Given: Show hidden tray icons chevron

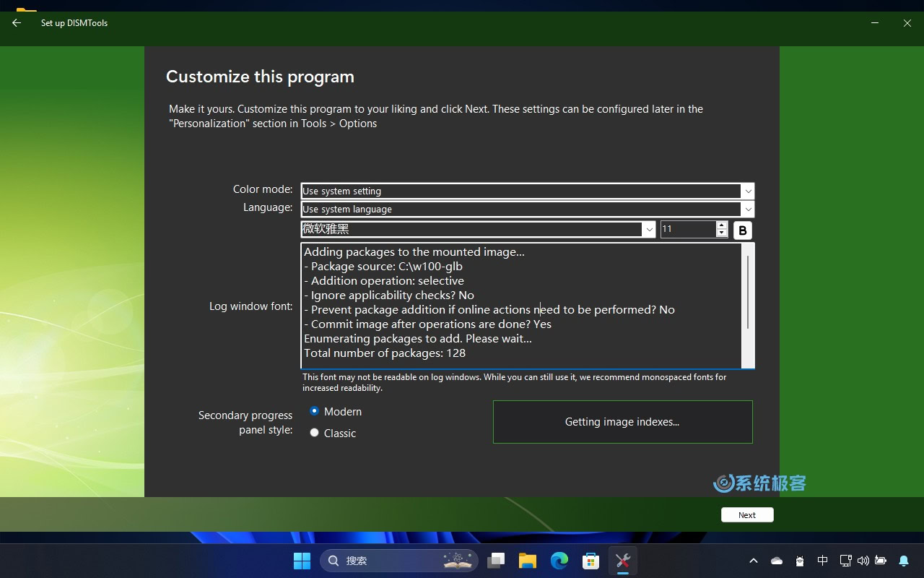Looking at the screenshot, I should [754, 561].
